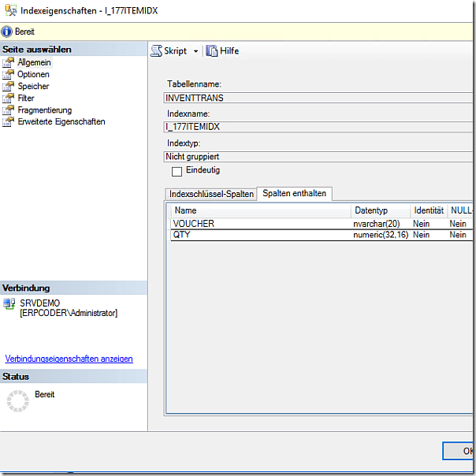Click the Hilfe toolbar icon
The image size is (476, 476).
point(211,50)
